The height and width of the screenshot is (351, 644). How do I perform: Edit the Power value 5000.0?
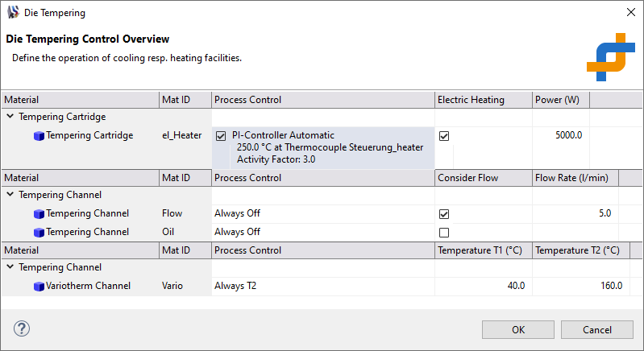[x=568, y=135]
